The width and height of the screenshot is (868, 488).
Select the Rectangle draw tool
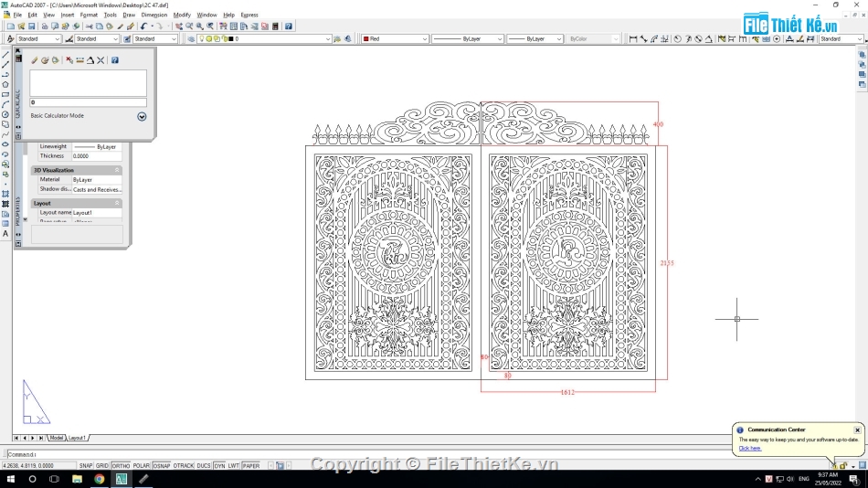tap(5, 95)
